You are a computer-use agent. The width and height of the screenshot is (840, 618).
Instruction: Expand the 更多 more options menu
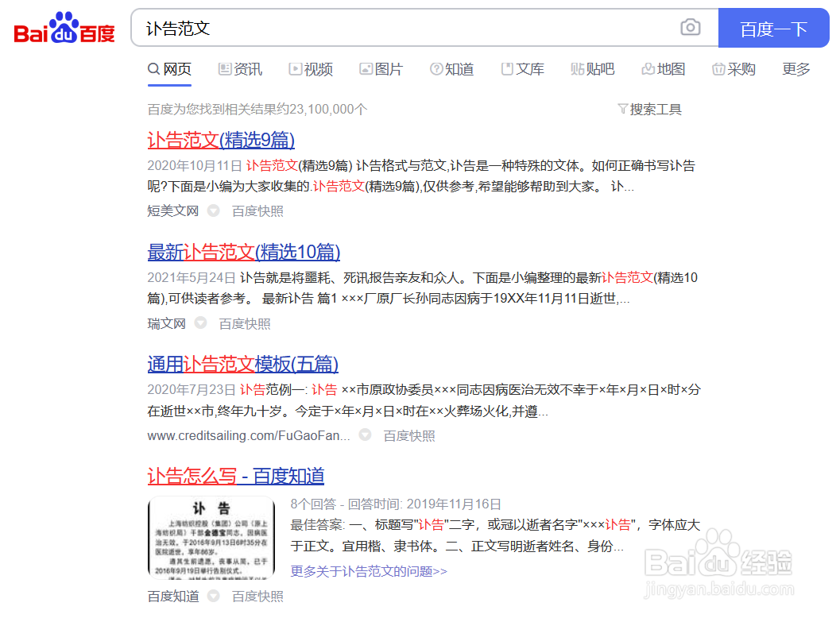pyautogui.click(x=795, y=69)
